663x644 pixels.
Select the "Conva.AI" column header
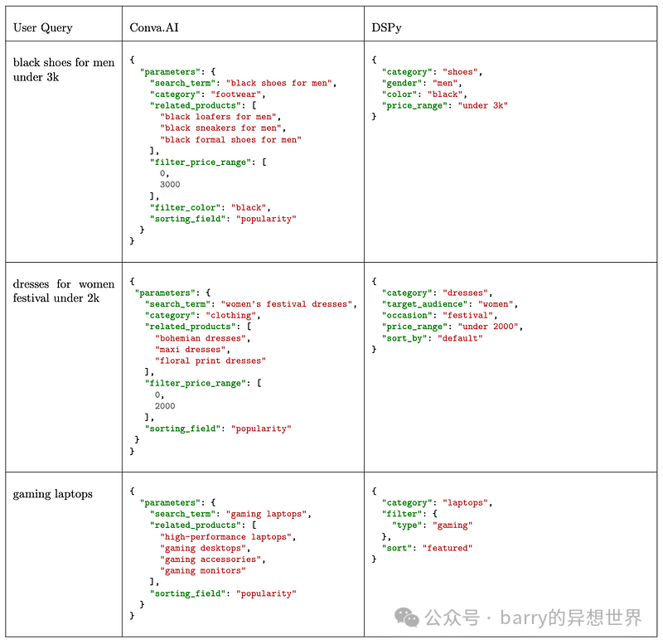tap(154, 28)
